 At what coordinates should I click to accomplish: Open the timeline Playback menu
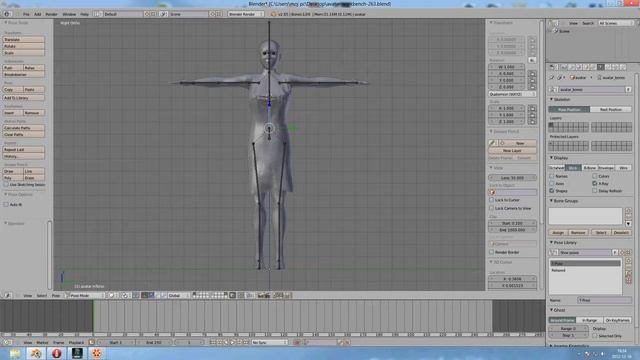click(x=76, y=343)
